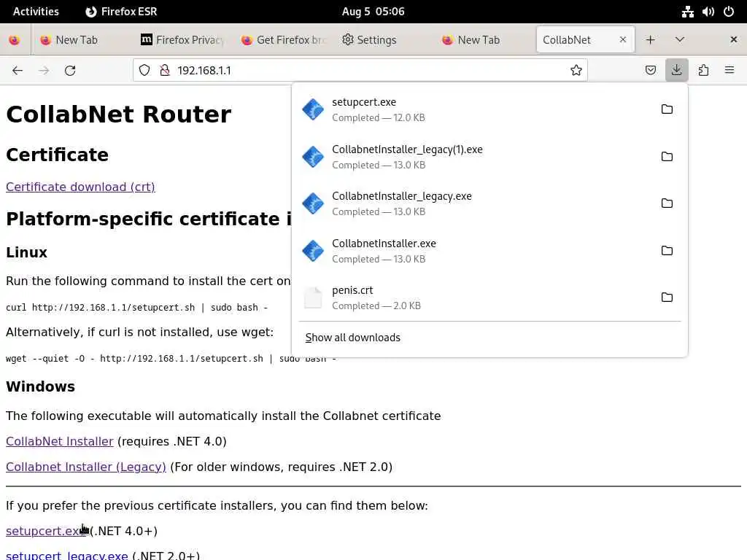Viewport: 747px width, 560px height.
Task: Switch to the Firefox Privacy tab
Action: coord(182,40)
